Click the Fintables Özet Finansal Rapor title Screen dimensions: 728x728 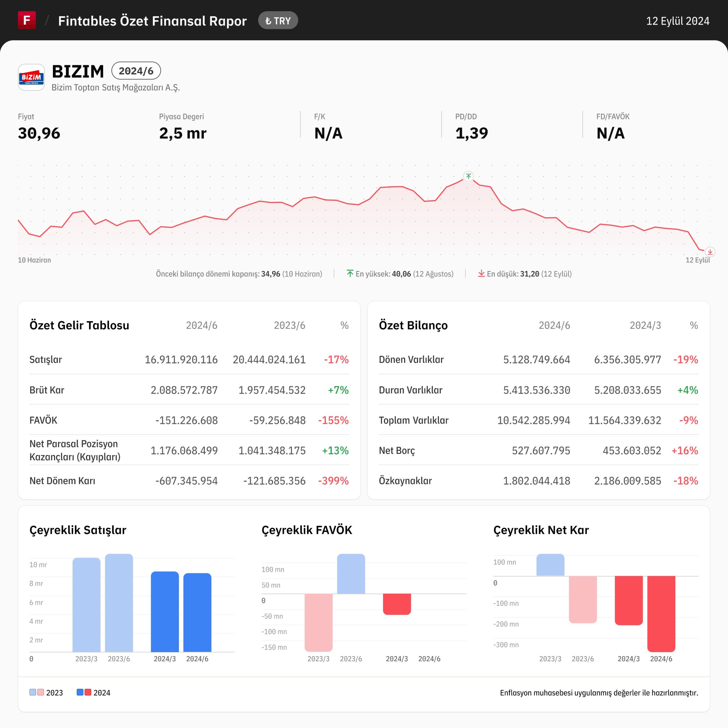[152, 21]
